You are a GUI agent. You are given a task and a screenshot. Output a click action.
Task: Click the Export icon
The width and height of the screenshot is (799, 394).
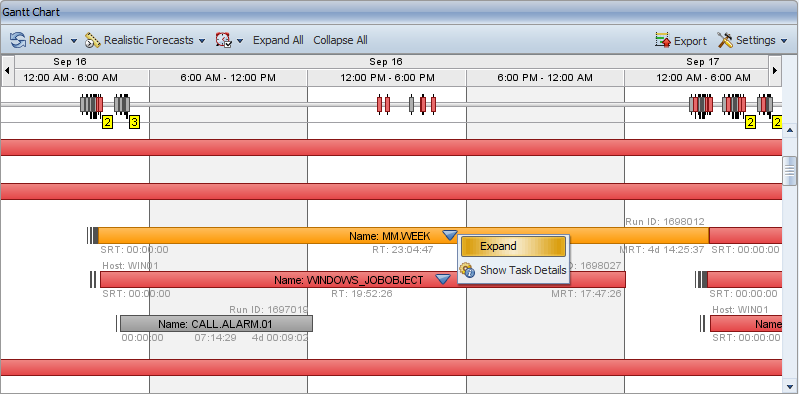point(663,40)
